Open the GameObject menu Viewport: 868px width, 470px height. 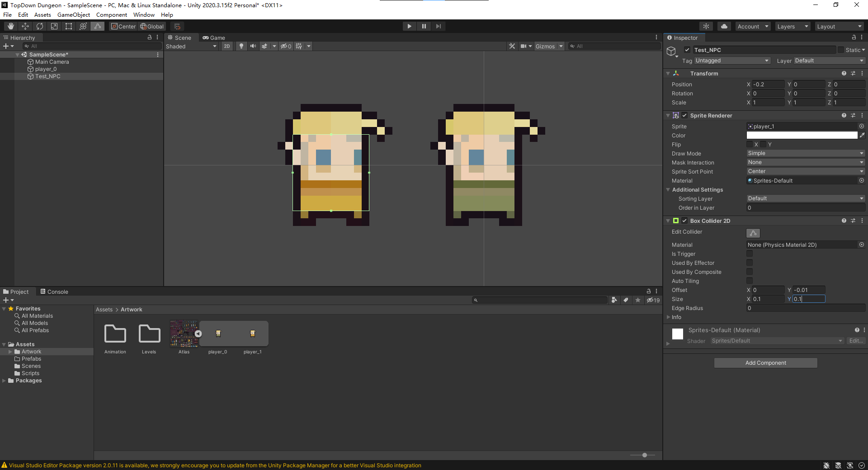[x=73, y=14]
